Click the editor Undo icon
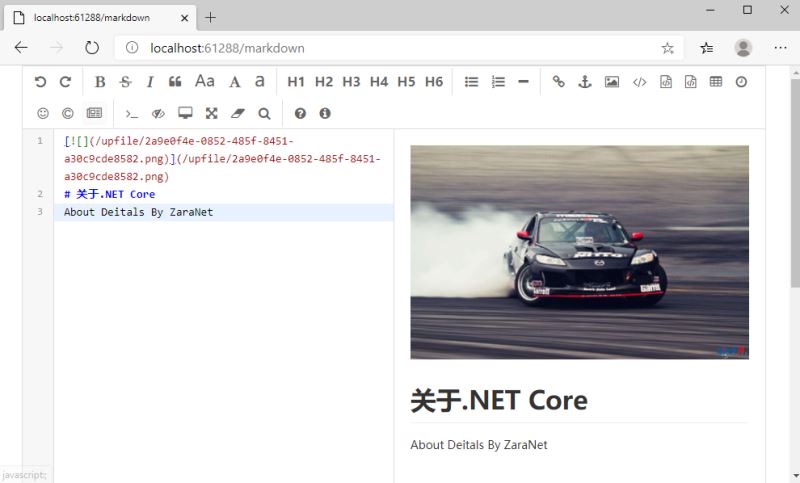The image size is (800, 483). point(40,82)
